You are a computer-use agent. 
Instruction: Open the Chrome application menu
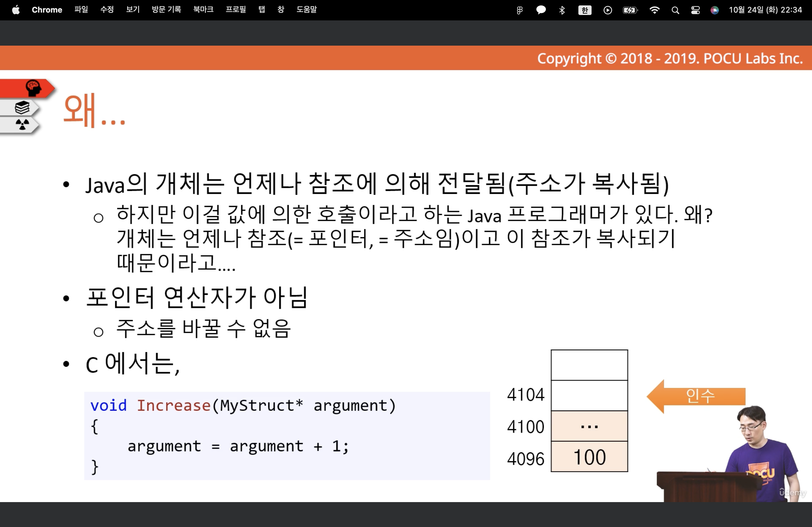click(47, 10)
